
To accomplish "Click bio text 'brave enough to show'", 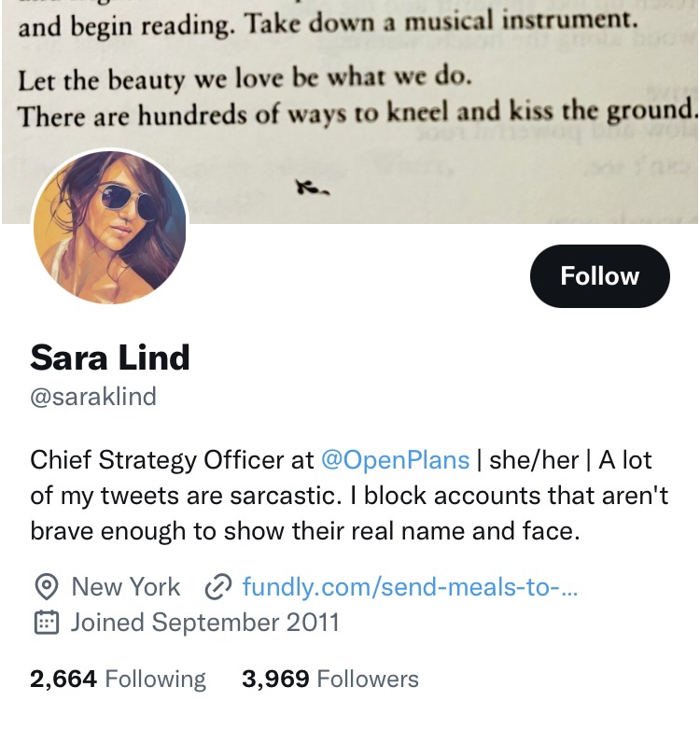I will pyautogui.click(x=157, y=531).
